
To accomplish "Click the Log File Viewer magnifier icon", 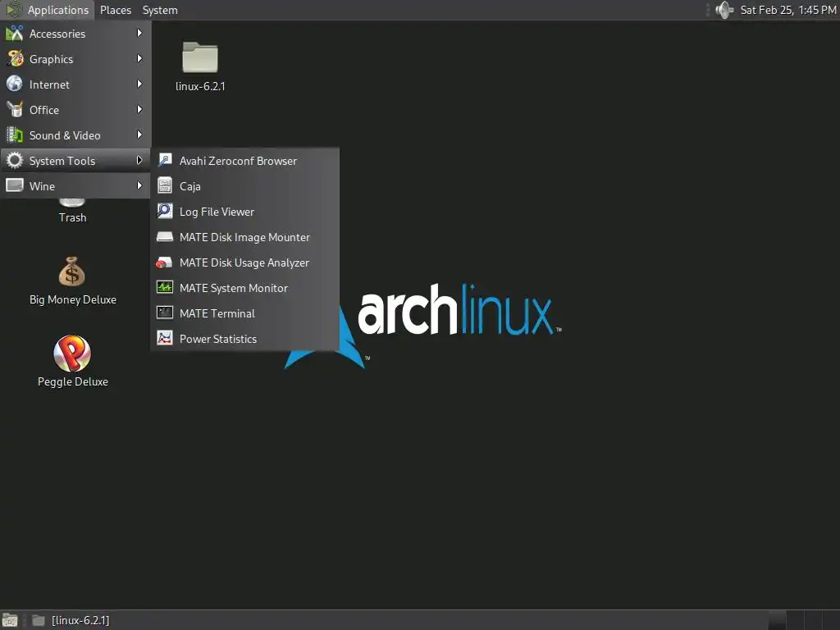I will (x=164, y=211).
